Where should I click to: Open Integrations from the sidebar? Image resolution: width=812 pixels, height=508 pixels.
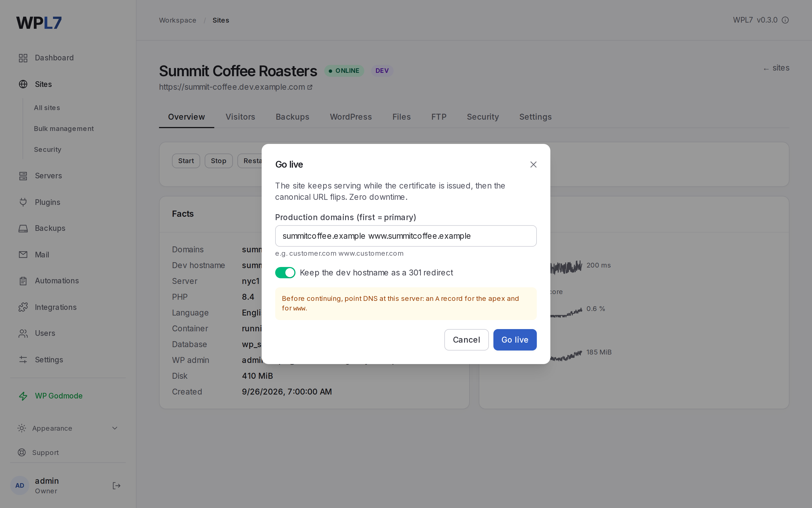coord(56,307)
